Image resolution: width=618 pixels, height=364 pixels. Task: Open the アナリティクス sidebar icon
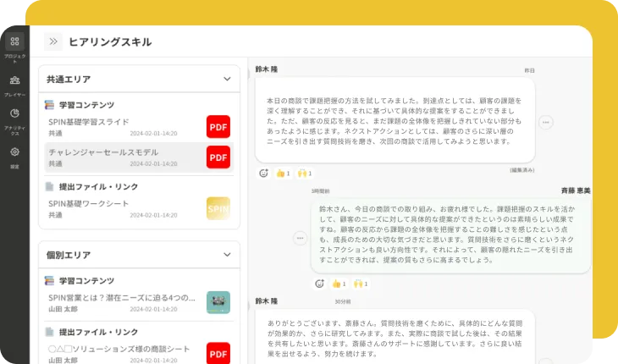pyautogui.click(x=14, y=113)
